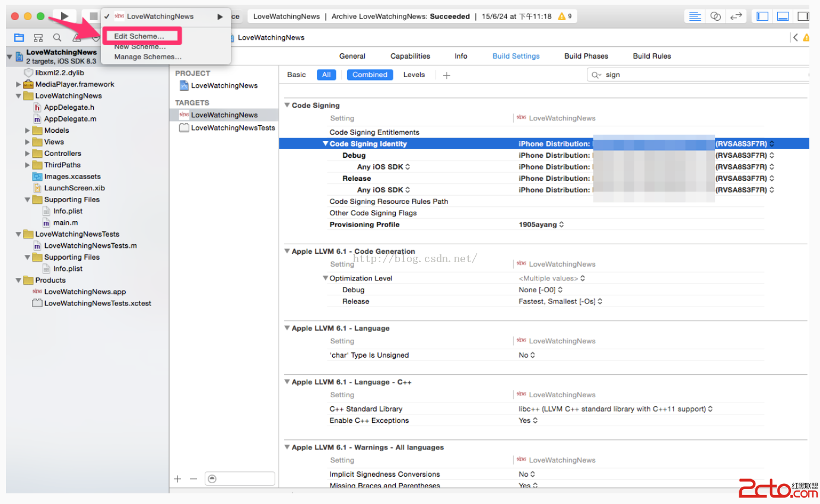The width and height of the screenshot is (820, 504).
Task: Open the Release Optimization Level dropdown
Action: (x=560, y=301)
